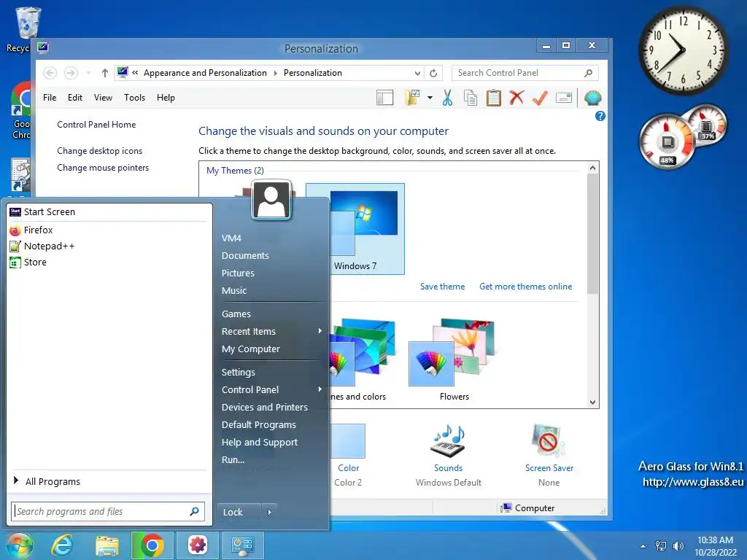This screenshot has height=560, width=747.
Task: Open Internet Explorer from taskbar
Action: coord(63,545)
